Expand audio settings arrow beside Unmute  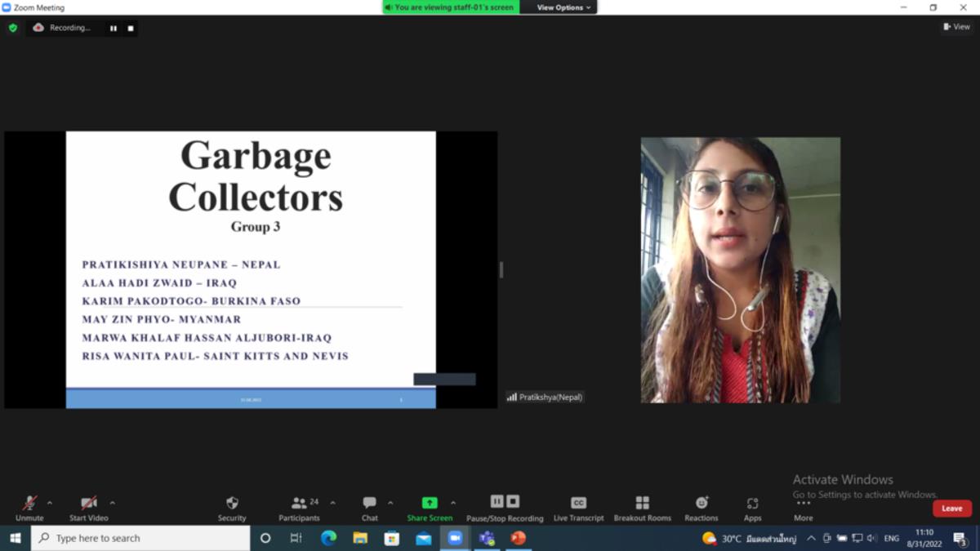(x=50, y=503)
